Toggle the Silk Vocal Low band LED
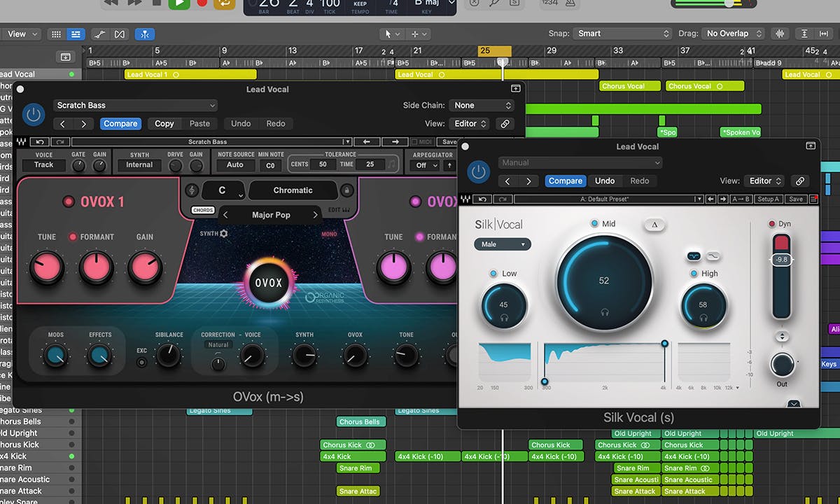 pyautogui.click(x=493, y=273)
